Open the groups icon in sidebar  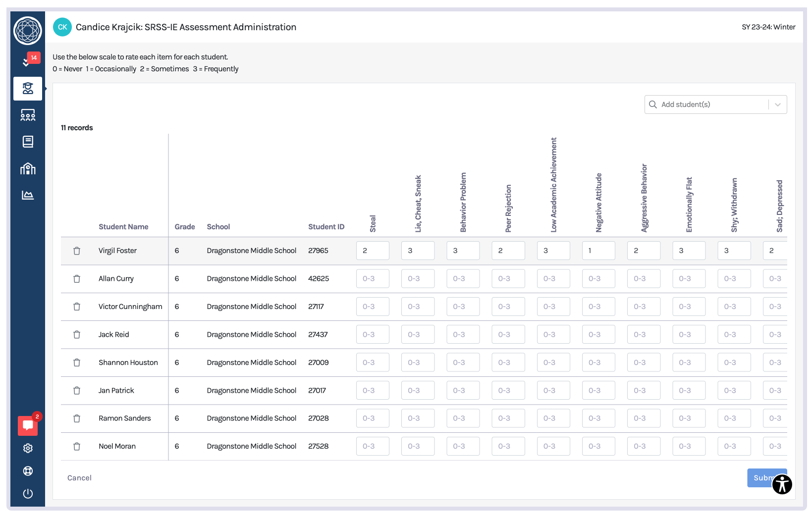(x=28, y=115)
